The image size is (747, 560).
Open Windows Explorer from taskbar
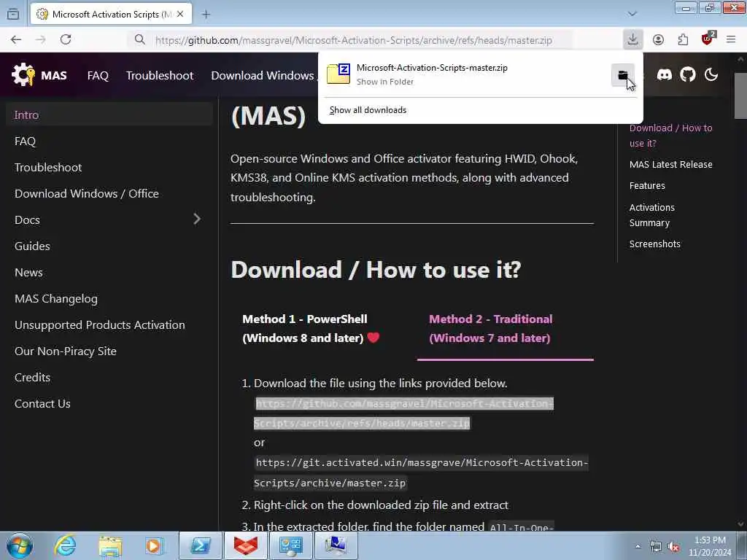click(110, 545)
